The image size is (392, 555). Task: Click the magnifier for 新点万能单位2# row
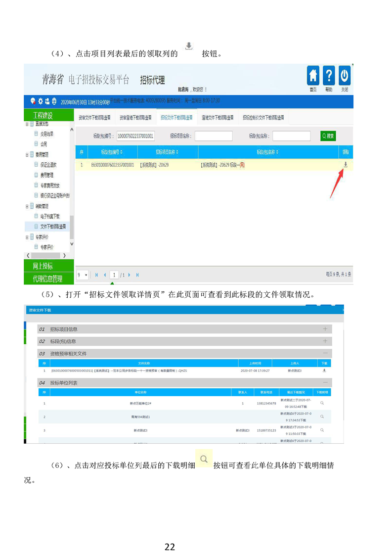coord(322,403)
